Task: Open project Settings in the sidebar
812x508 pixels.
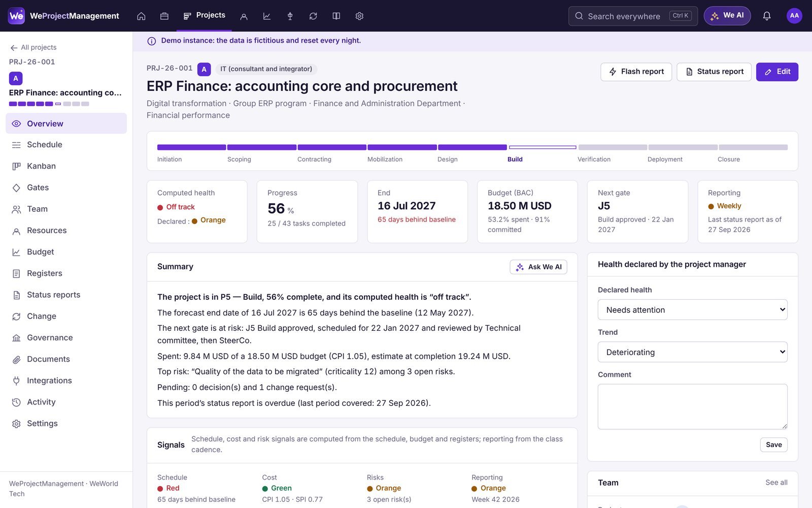Action: 66,424
